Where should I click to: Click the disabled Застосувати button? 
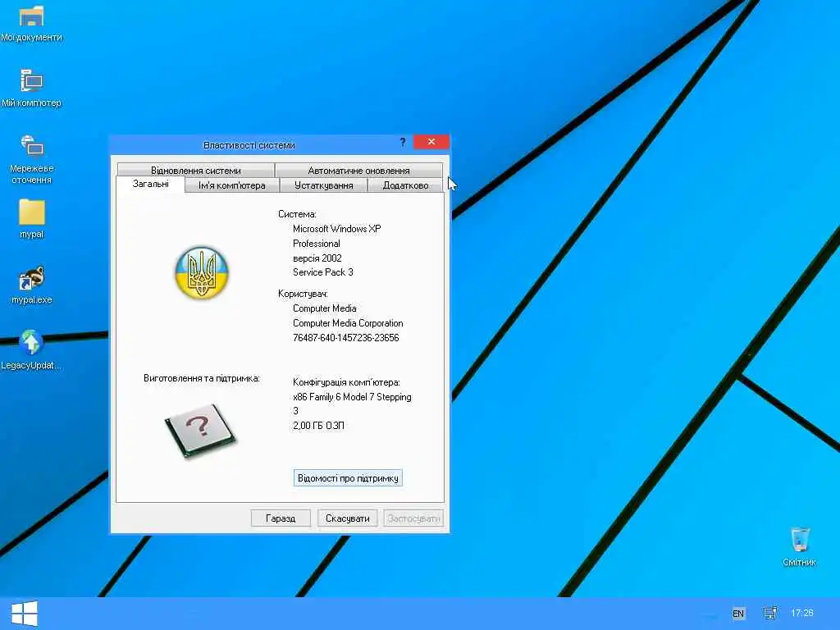[413, 518]
